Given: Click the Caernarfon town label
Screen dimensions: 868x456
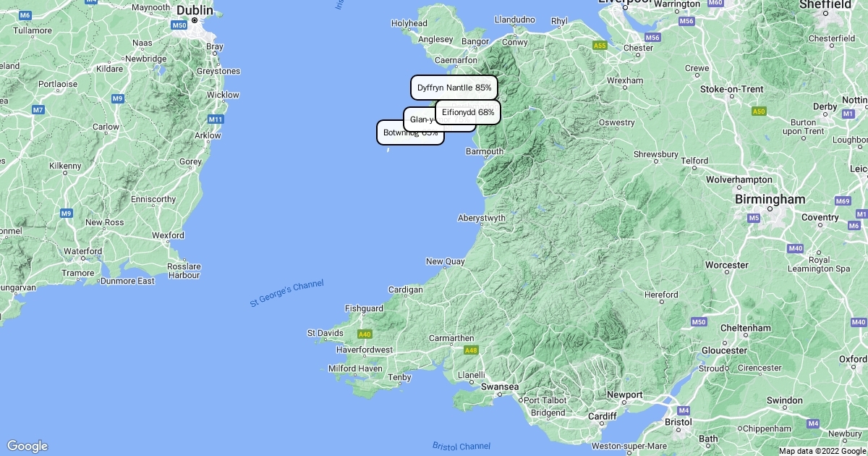Looking at the screenshot, I should [x=456, y=60].
